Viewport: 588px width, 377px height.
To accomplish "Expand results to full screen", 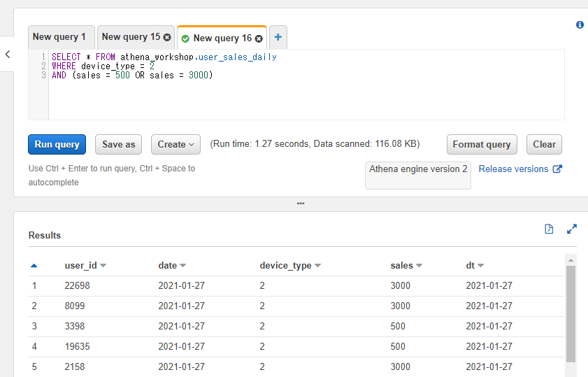I will point(572,229).
